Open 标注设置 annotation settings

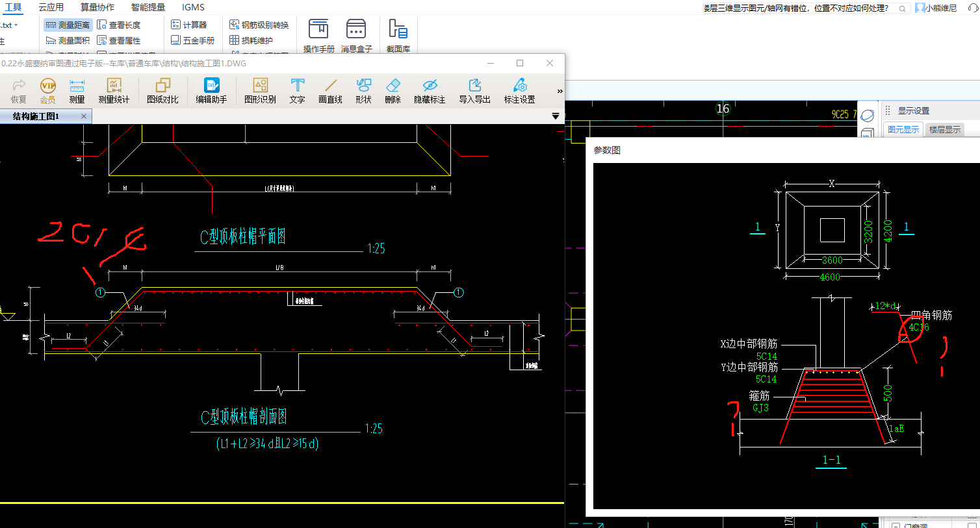pyautogui.click(x=519, y=90)
